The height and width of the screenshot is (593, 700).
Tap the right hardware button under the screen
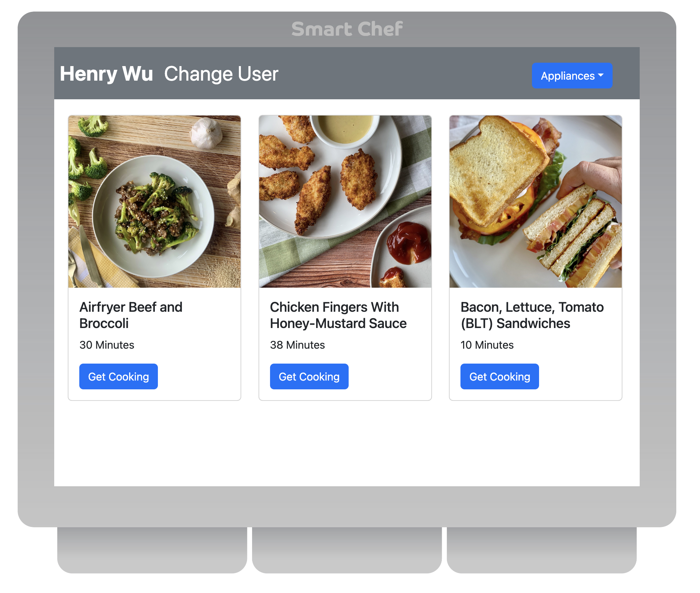tap(542, 550)
